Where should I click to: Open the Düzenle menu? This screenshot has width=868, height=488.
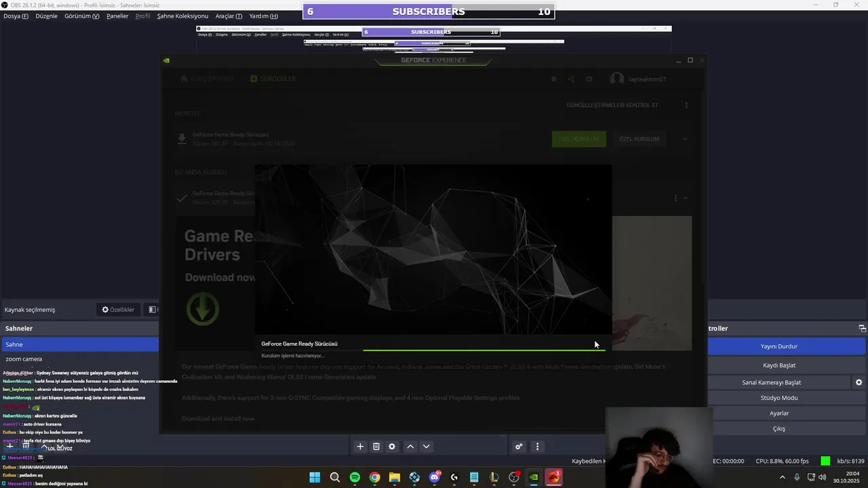pos(46,16)
